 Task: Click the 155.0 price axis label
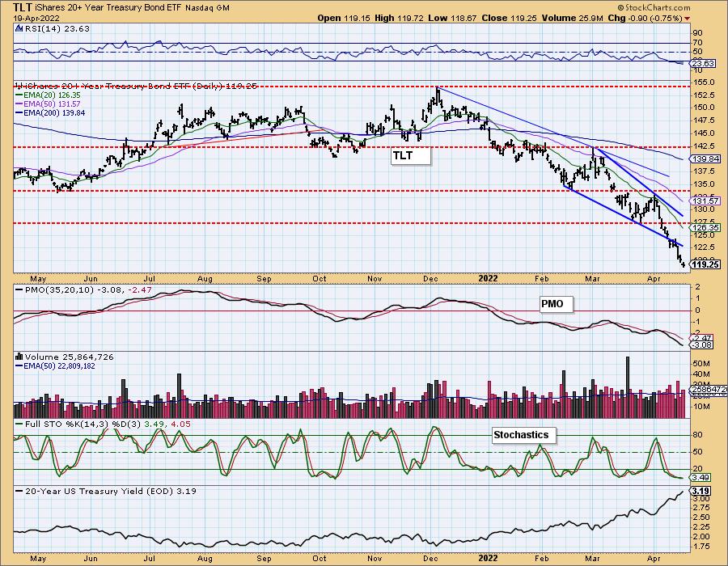click(704, 82)
